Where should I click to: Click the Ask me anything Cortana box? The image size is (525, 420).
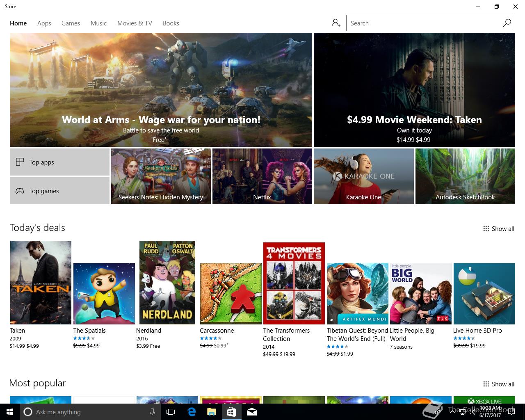click(x=89, y=412)
